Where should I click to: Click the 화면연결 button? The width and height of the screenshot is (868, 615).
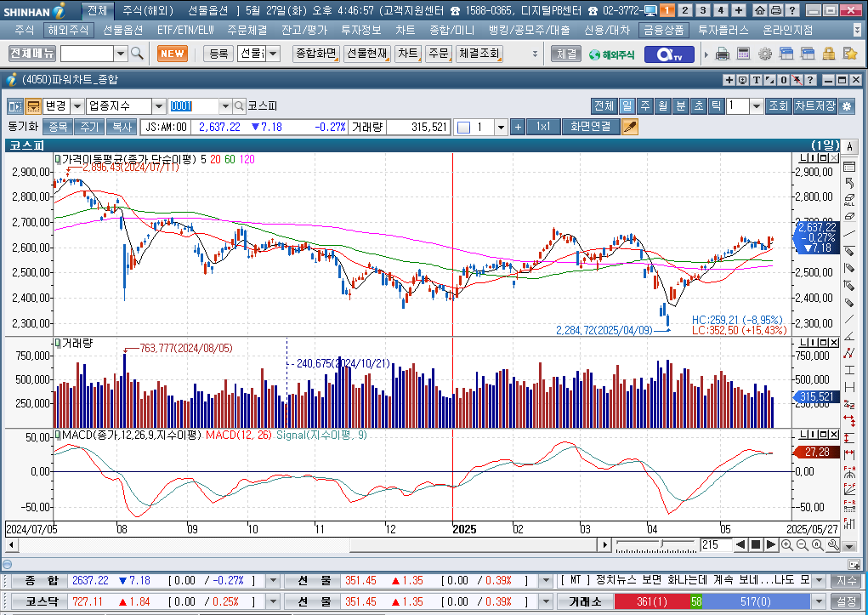(591, 127)
